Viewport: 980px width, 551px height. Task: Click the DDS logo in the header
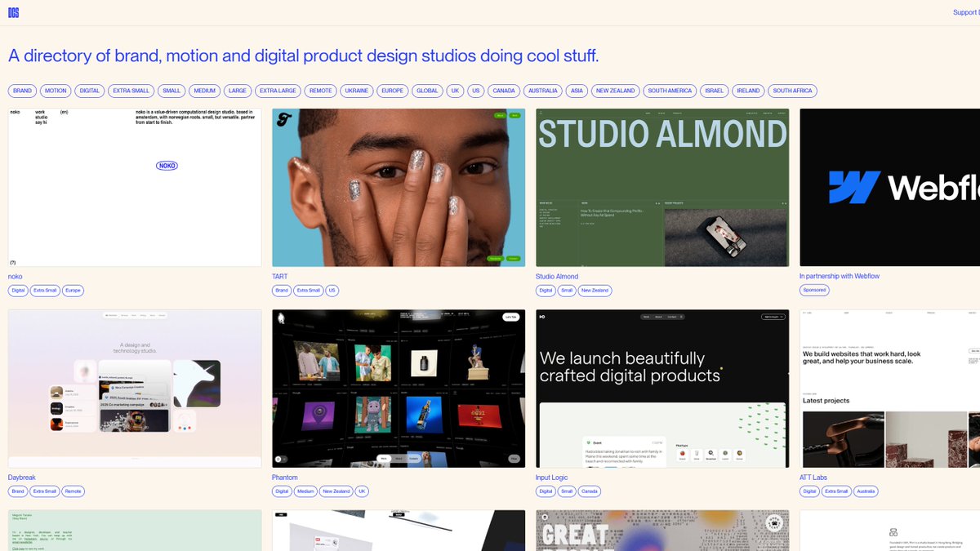(14, 12)
